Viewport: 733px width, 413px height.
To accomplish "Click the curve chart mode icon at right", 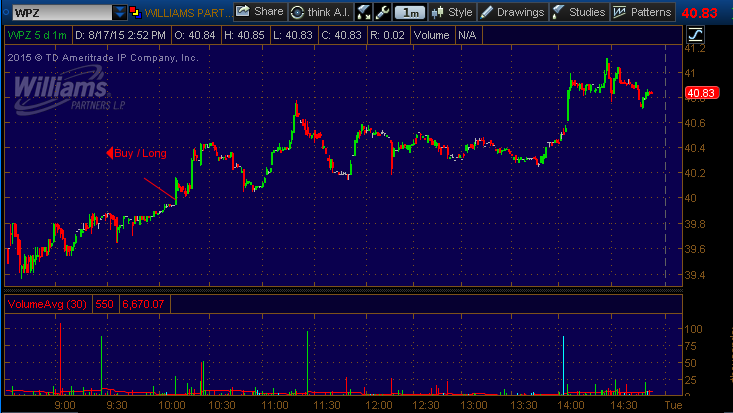I will (695, 35).
